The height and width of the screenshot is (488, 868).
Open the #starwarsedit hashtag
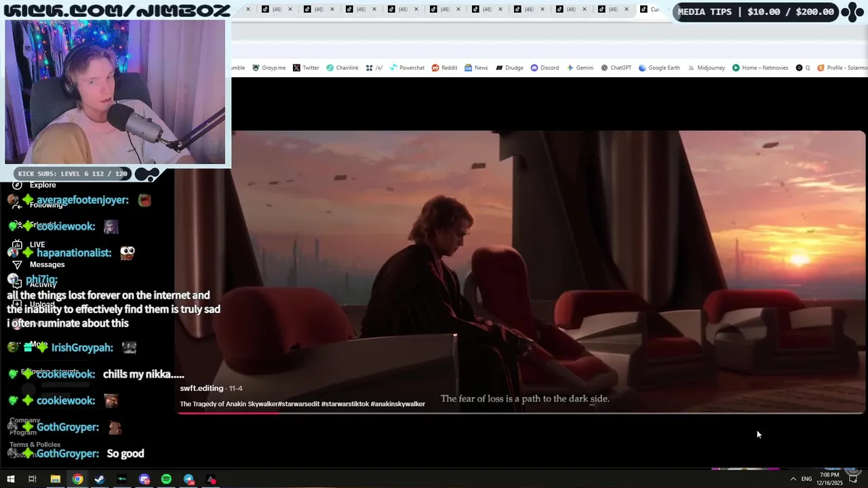click(x=298, y=404)
